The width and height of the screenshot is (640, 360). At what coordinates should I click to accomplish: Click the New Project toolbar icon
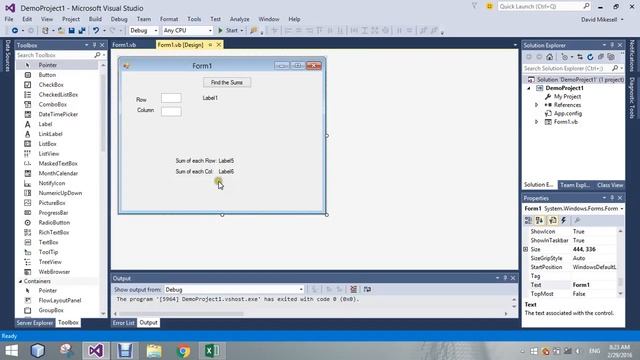[x=45, y=31]
